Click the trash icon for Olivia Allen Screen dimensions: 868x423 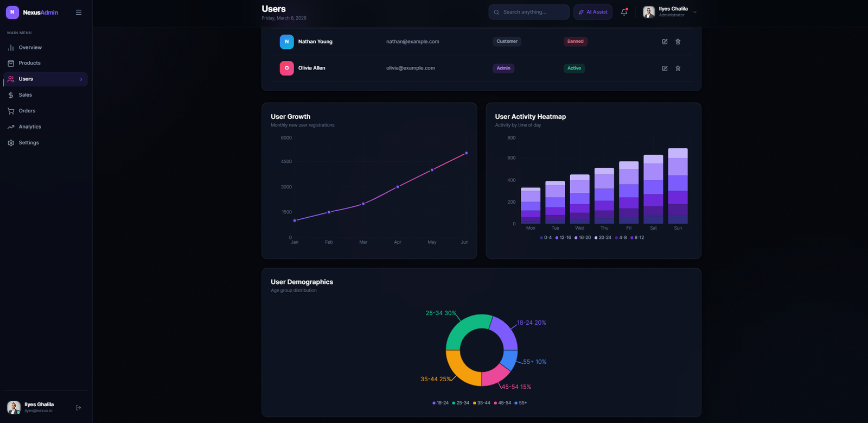[x=678, y=68]
